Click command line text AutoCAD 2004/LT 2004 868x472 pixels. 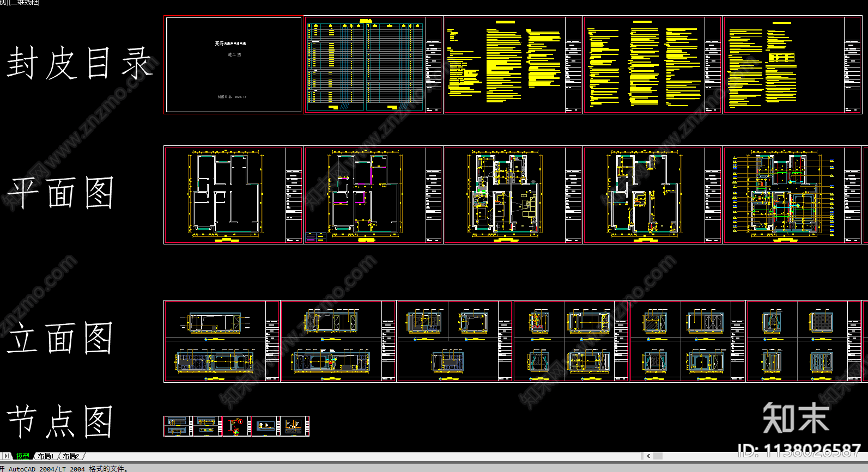point(46,468)
